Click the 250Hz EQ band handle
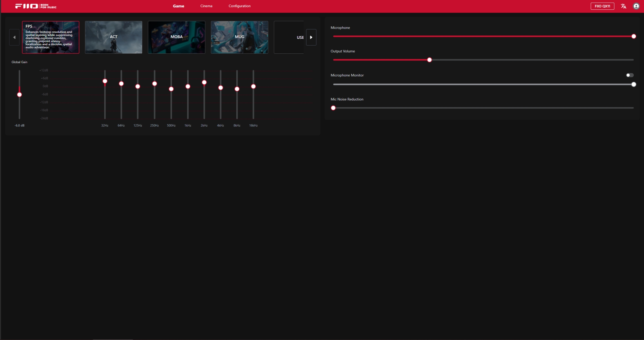644x340 pixels. [x=155, y=84]
